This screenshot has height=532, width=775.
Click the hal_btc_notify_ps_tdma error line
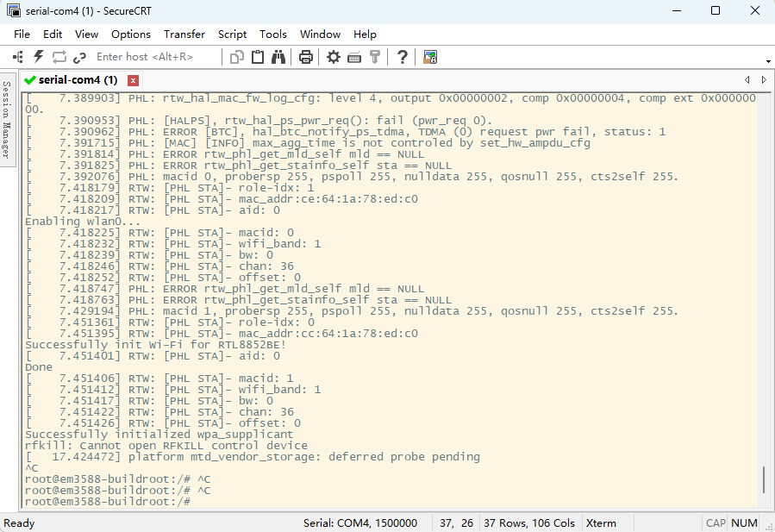tap(346, 132)
